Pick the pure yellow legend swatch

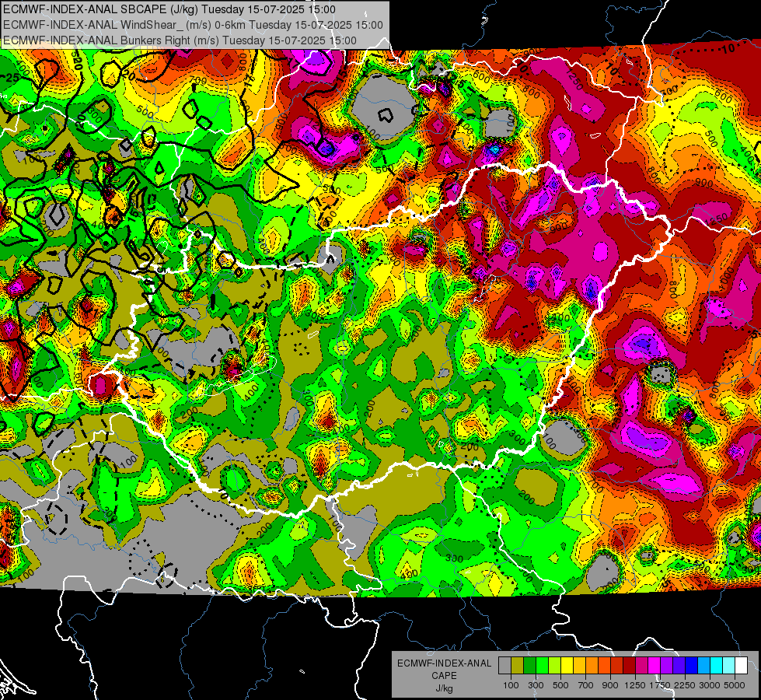point(567,666)
